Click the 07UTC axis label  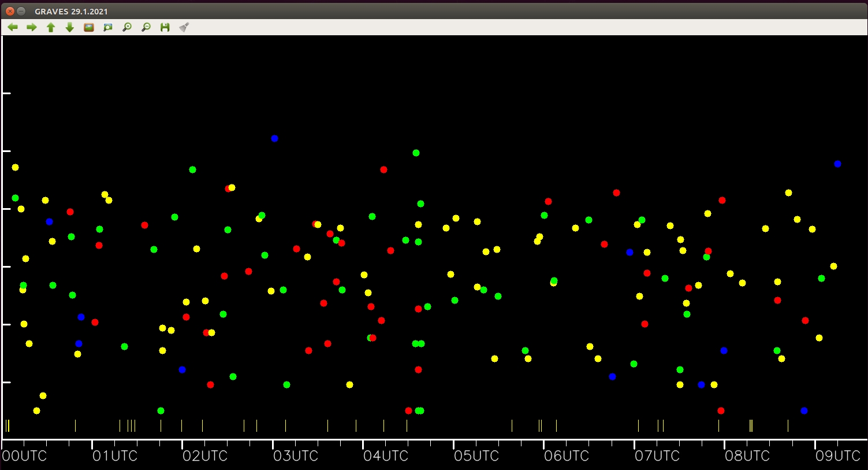657,456
